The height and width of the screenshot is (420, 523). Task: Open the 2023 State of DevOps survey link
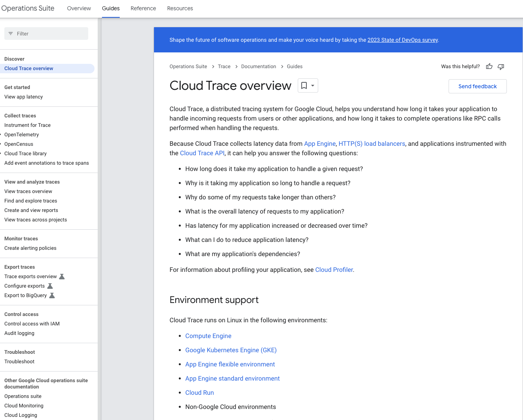point(402,40)
